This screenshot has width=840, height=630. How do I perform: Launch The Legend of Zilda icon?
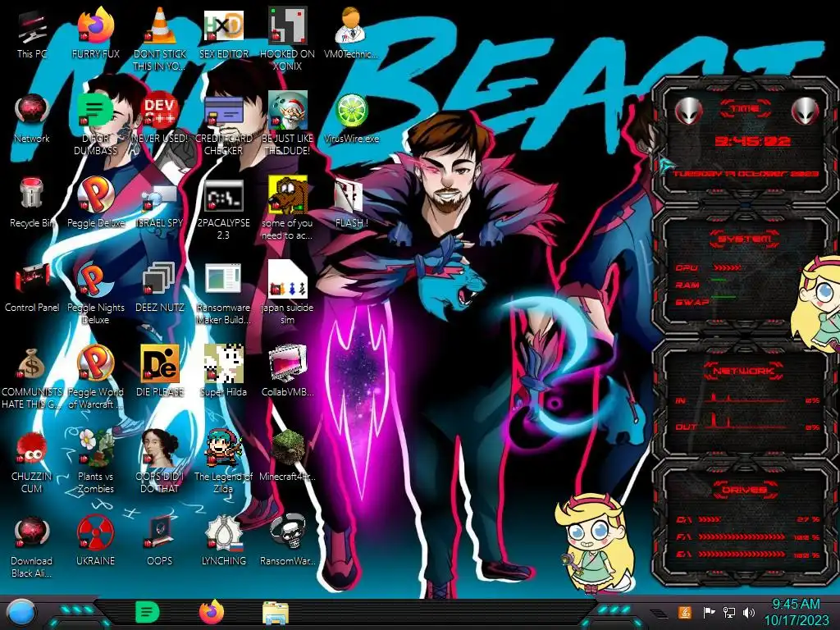[x=223, y=447]
